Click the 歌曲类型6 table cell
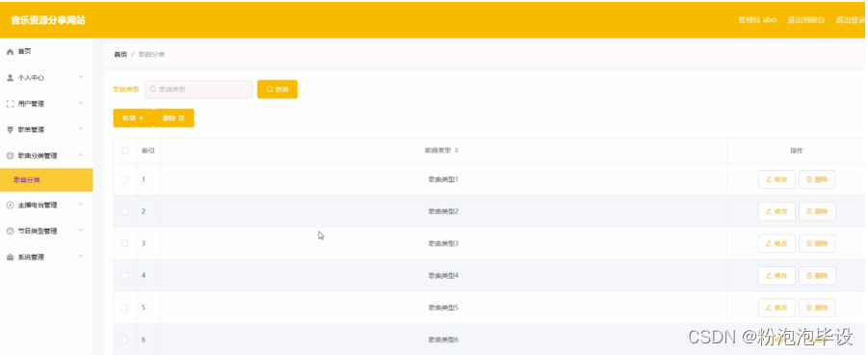Viewport: 868px width, 355px height. point(443,340)
